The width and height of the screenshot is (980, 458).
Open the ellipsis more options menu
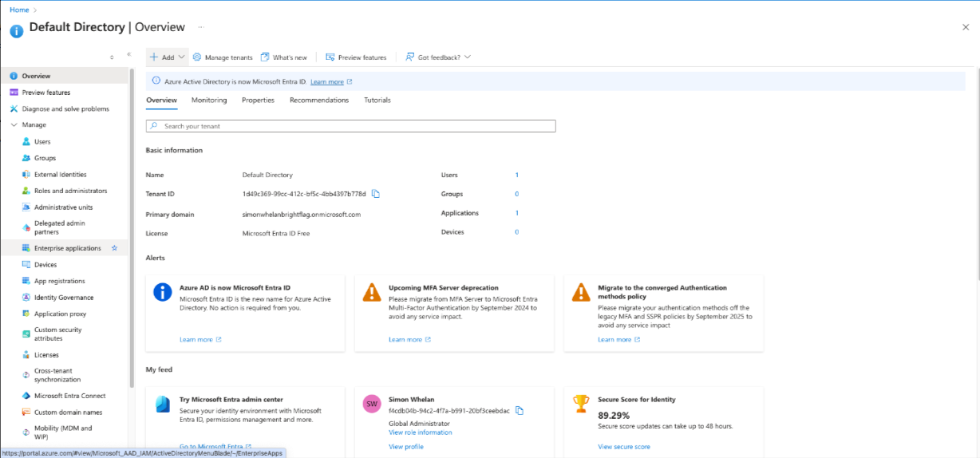(x=200, y=27)
